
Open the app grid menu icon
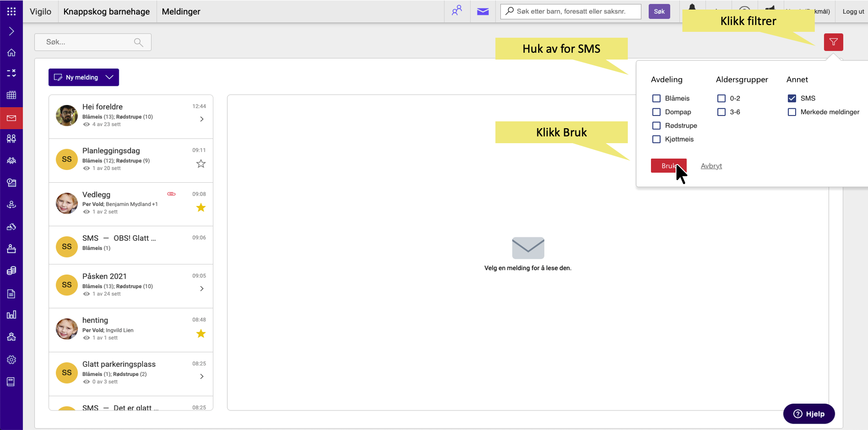pyautogui.click(x=11, y=11)
